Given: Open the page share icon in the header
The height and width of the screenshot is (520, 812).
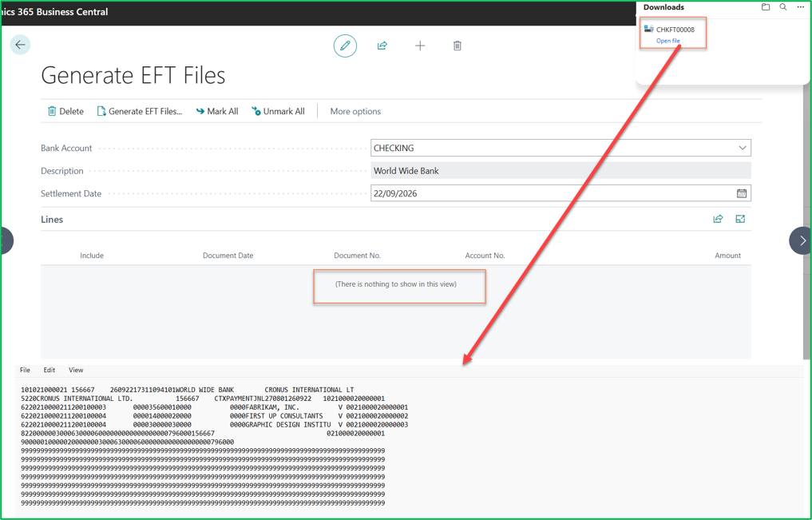Looking at the screenshot, I should tap(382, 46).
